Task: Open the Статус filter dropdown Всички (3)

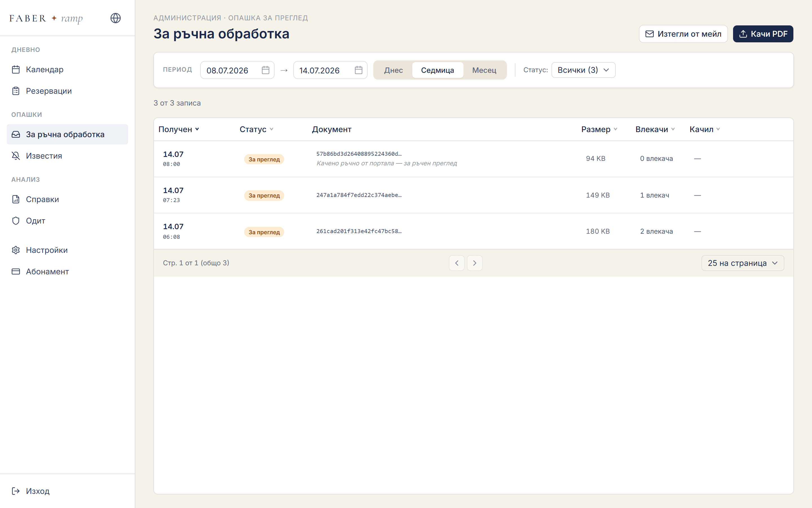Action: coord(583,70)
